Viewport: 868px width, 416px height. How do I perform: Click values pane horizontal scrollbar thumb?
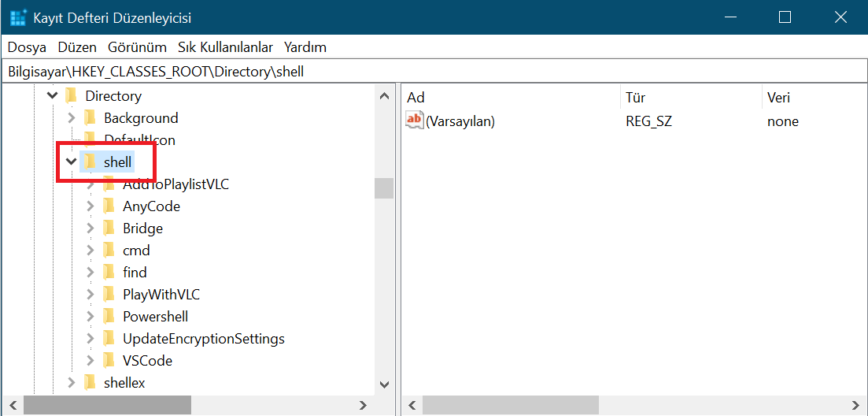pyautogui.click(x=511, y=404)
